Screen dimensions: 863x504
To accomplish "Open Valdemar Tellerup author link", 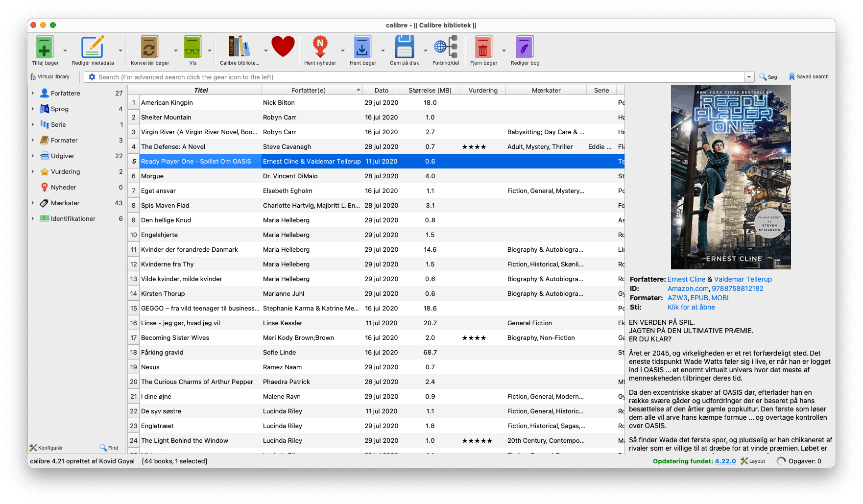I will pos(743,279).
